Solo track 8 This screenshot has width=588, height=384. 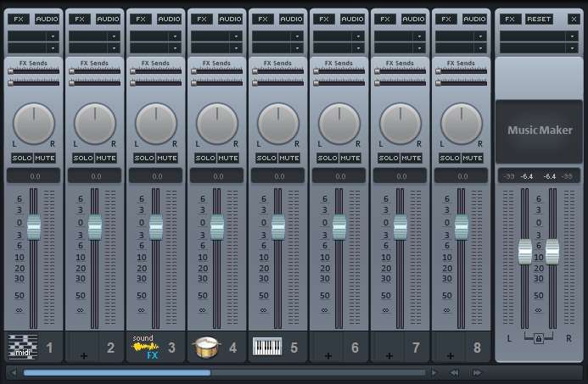450,159
